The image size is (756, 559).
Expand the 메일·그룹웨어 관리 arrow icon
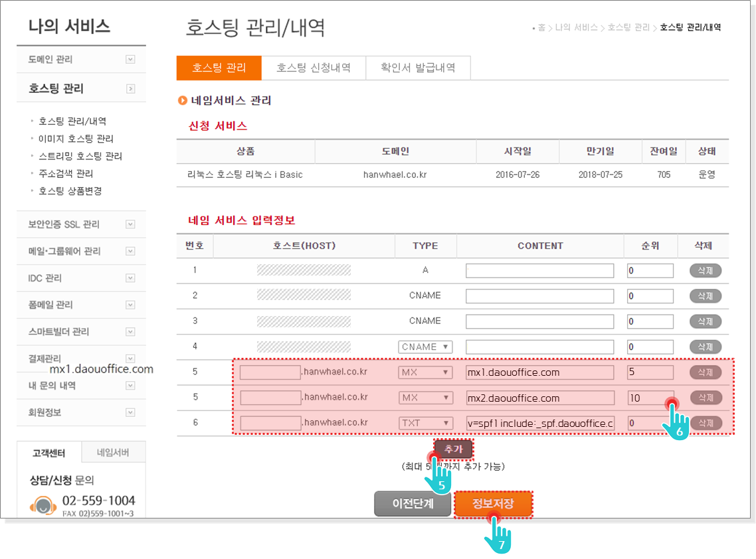pyautogui.click(x=130, y=252)
